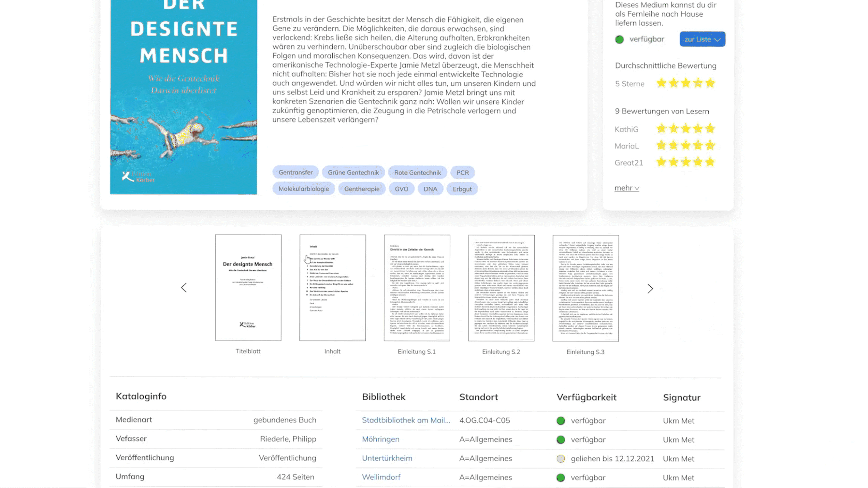Open the Titelblatt page thumbnail
This screenshot has height=488, width=868.
[248, 287]
